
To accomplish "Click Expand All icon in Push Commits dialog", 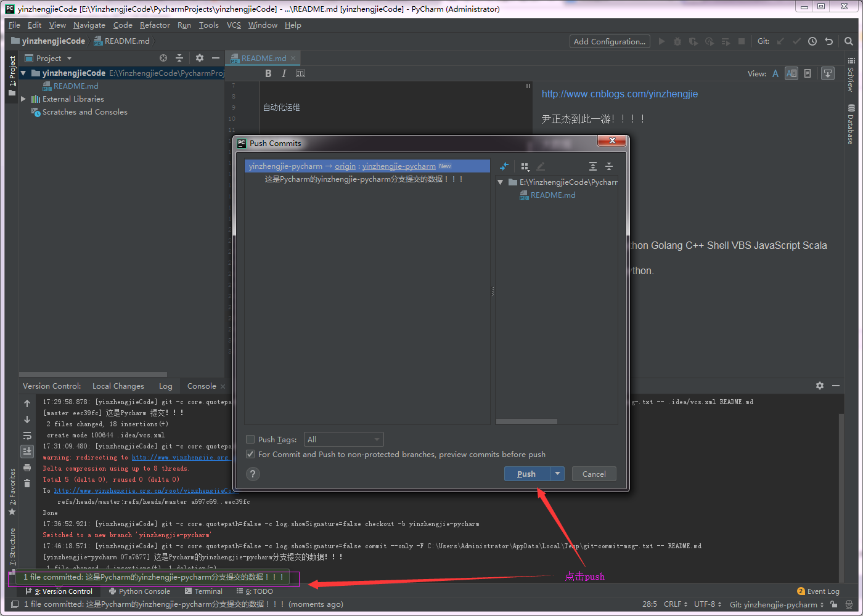I will coord(592,166).
